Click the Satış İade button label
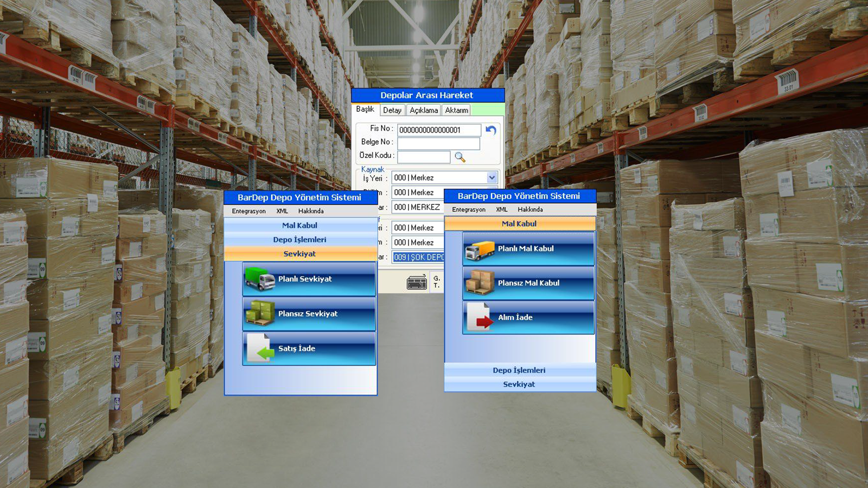Viewport: 868px width, 488px height. pos(297,349)
